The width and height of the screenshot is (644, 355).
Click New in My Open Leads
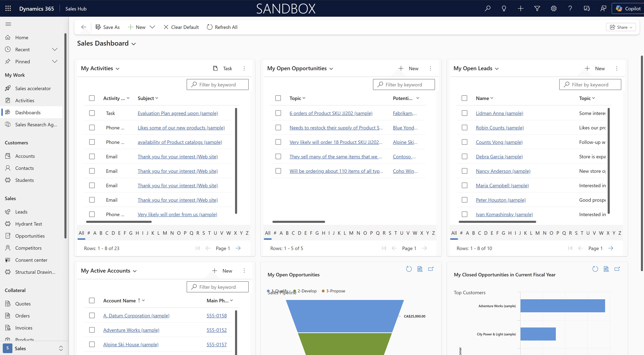pos(595,68)
